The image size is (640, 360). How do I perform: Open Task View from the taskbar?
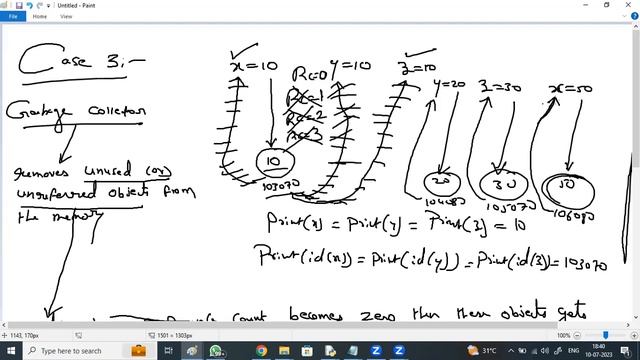point(168,351)
